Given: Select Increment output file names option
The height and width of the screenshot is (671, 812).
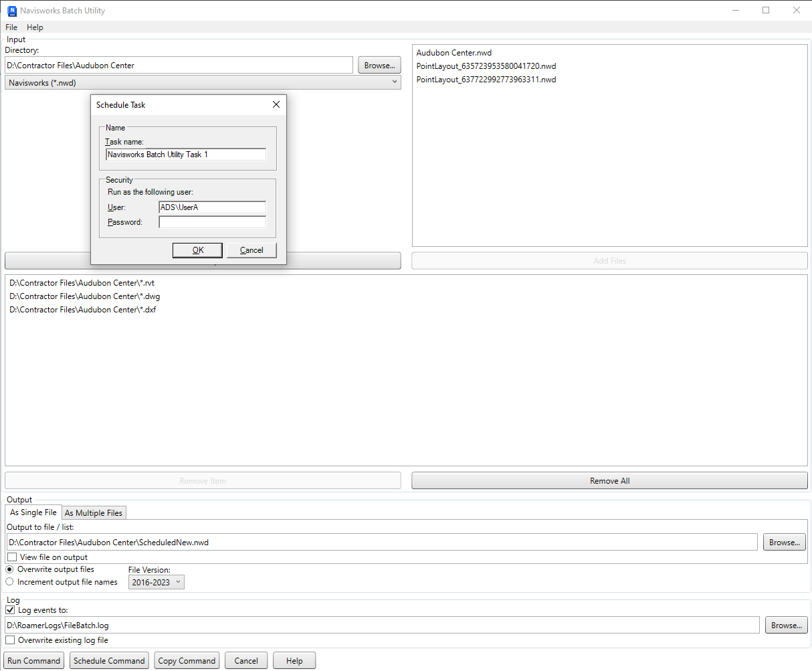Looking at the screenshot, I should 9,582.
